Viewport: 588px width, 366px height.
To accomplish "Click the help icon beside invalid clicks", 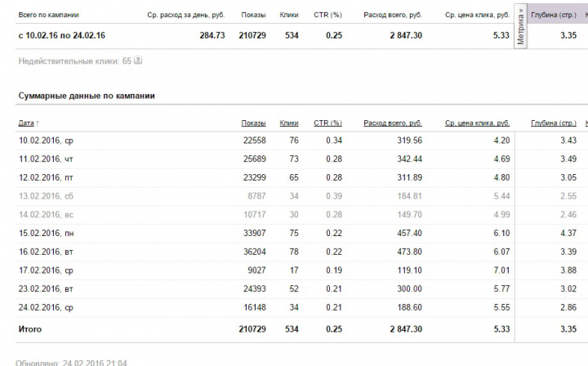I will (139, 60).
